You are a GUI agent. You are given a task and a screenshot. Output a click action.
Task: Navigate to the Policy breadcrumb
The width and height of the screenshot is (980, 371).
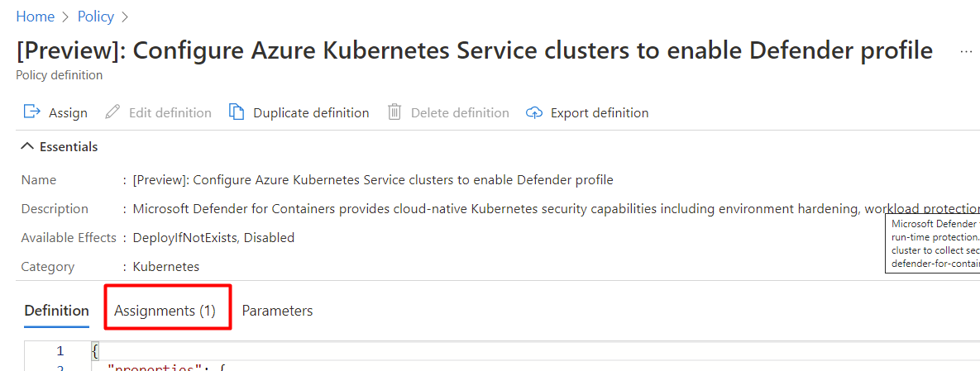point(96,17)
